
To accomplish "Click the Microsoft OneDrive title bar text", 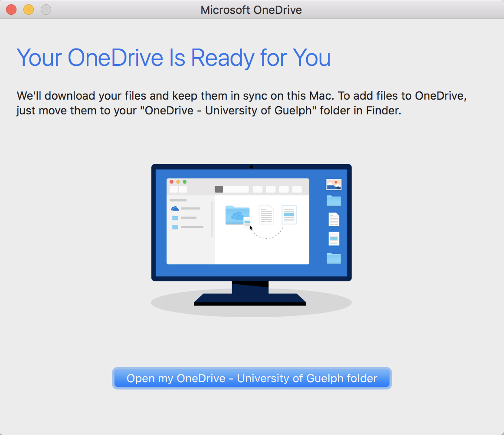I will [x=251, y=10].
